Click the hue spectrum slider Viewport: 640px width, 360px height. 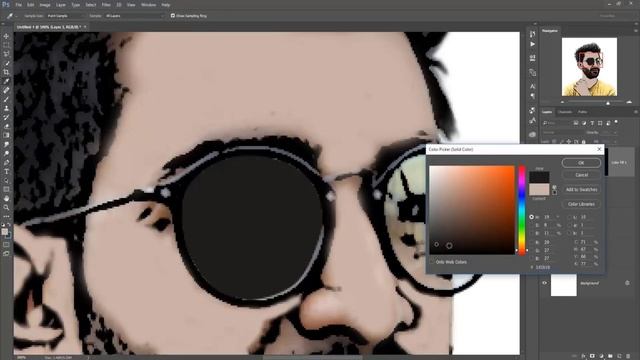click(522, 210)
